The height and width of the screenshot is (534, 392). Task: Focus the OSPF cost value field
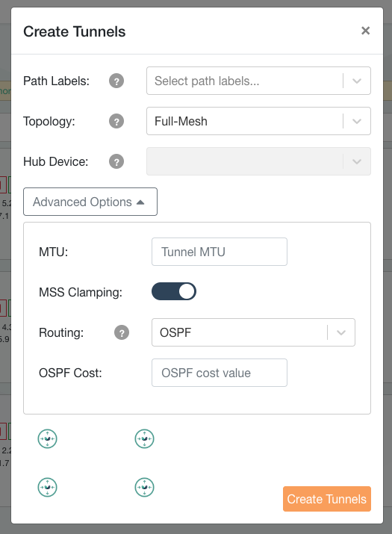coord(220,373)
